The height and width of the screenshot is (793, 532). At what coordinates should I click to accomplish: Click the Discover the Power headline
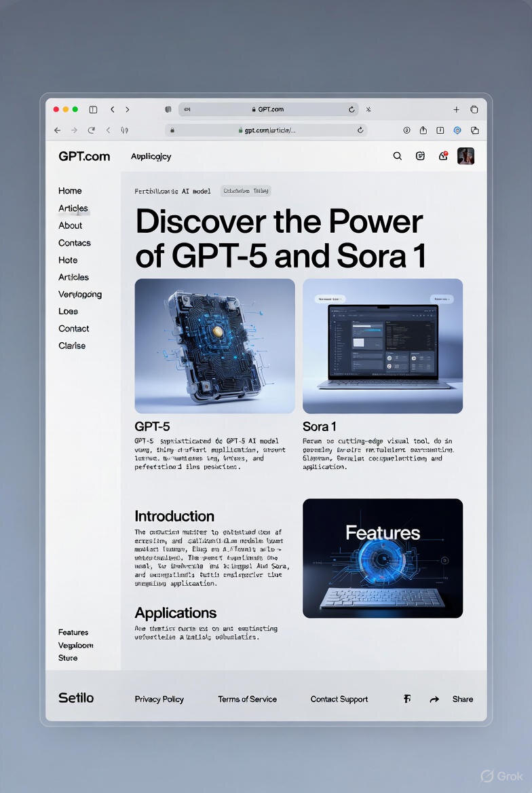(x=281, y=239)
